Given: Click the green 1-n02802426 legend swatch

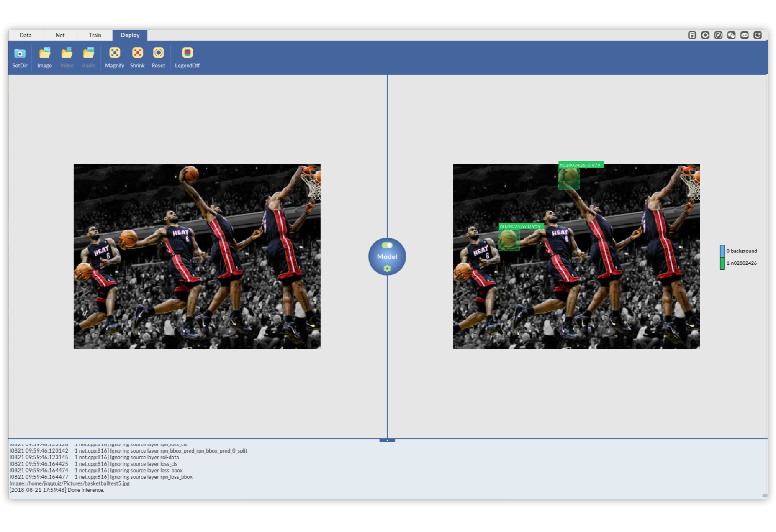Looking at the screenshot, I should tap(722, 263).
